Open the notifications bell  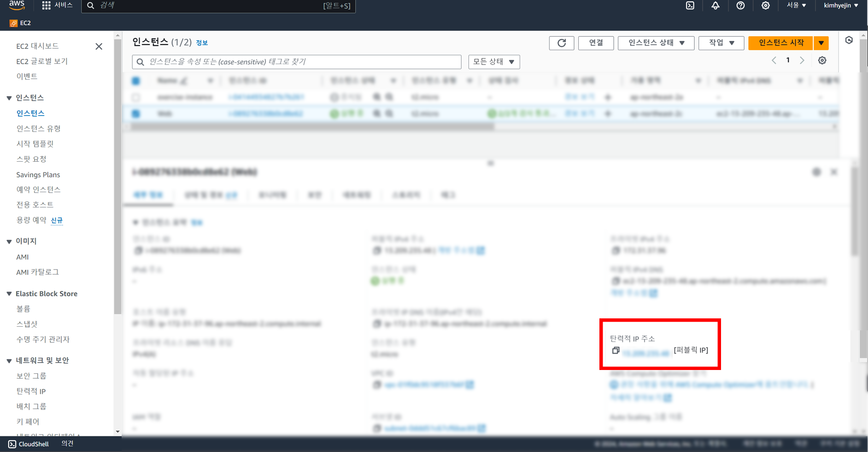click(x=716, y=6)
